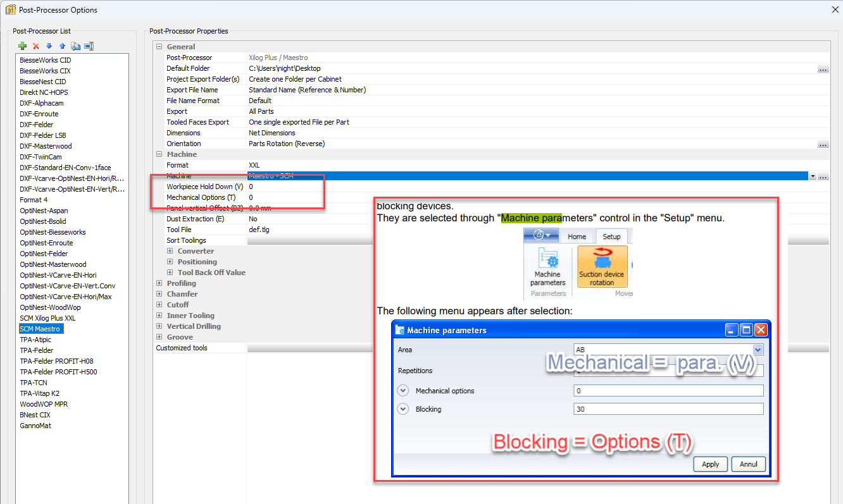Click Apply in the Machine parameters dialog

coord(710,464)
